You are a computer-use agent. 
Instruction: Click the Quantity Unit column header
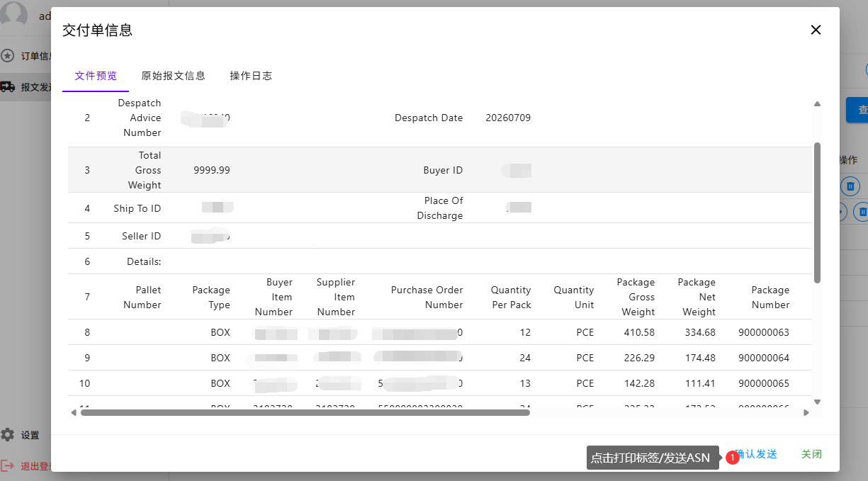[574, 297]
